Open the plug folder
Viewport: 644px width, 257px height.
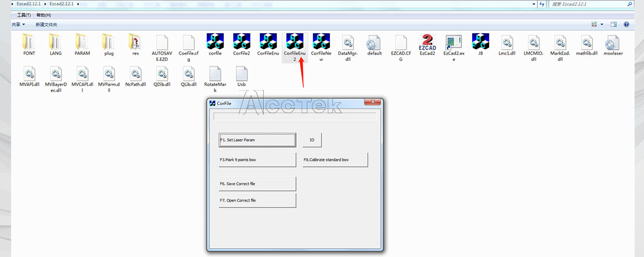tap(108, 43)
